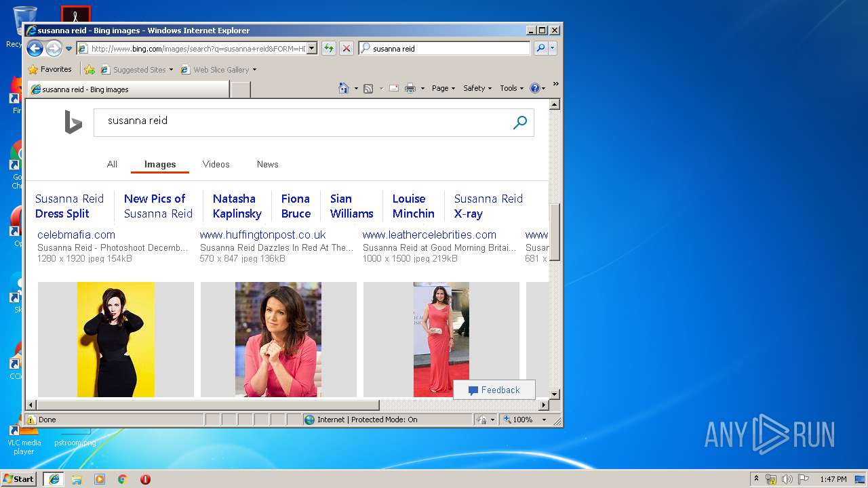Click the Home page icon
The image size is (868, 488).
pyautogui.click(x=344, y=88)
